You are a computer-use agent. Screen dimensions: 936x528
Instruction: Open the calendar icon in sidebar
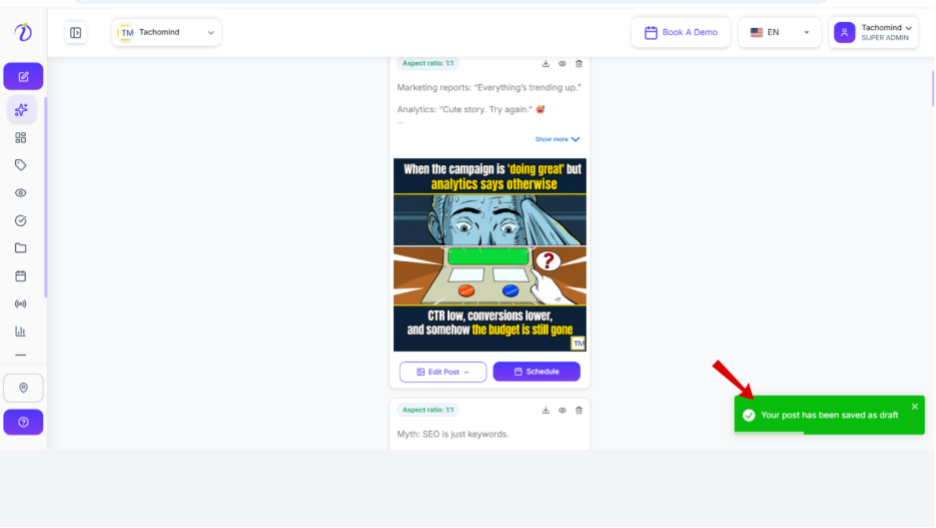(x=21, y=276)
